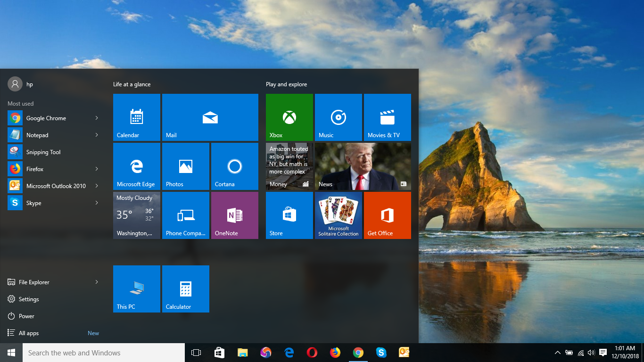The height and width of the screenshot is (362, 644).
Task: Open the Store tile
Action: tap(289, 215)
